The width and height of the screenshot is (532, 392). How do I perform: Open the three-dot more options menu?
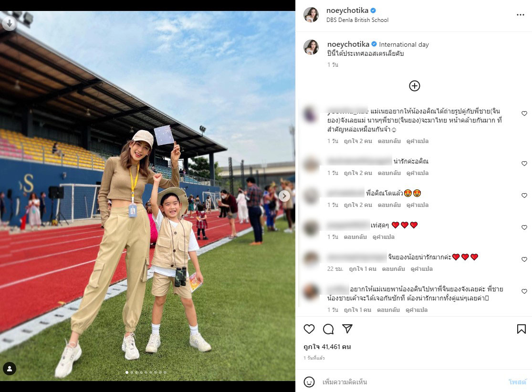tap(521, 15)
